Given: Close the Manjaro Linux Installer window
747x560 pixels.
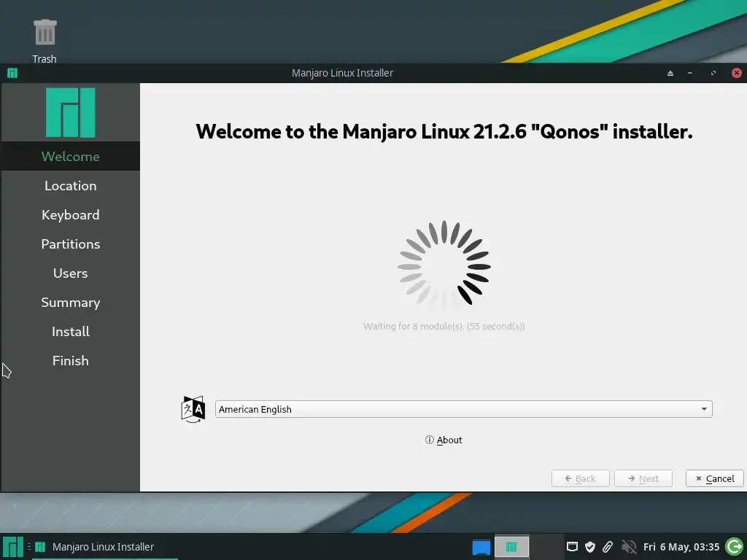Looking at the screenshot, I should 737,73.
